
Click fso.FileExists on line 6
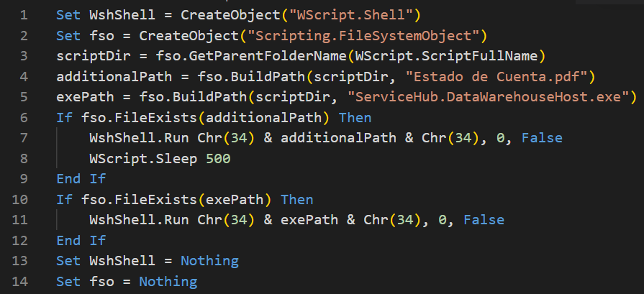[x=139, y=118]
